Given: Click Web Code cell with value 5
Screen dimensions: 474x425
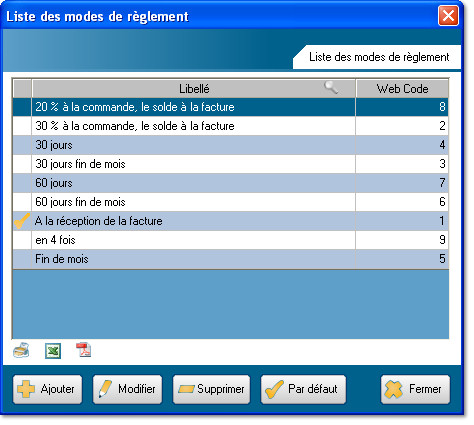Looking at the screenshot, I should coord(402,259).
